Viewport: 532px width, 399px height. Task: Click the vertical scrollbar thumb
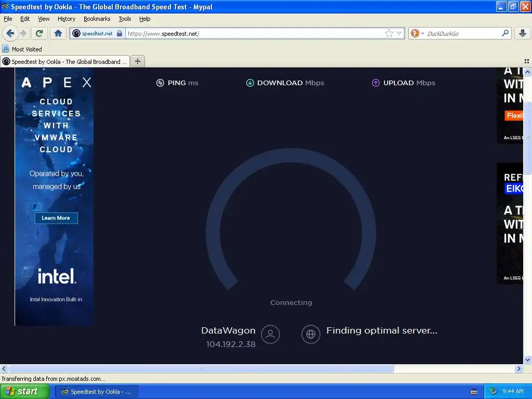[527, 137]
